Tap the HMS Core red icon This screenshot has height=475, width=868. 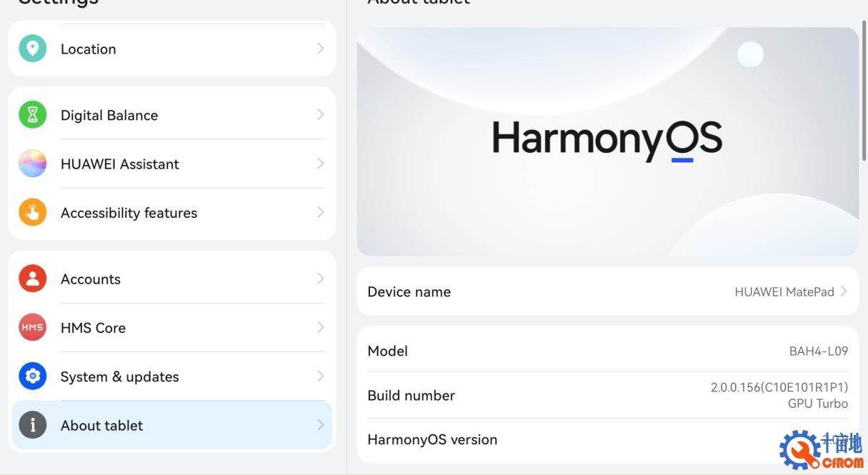tap(32, 328)
